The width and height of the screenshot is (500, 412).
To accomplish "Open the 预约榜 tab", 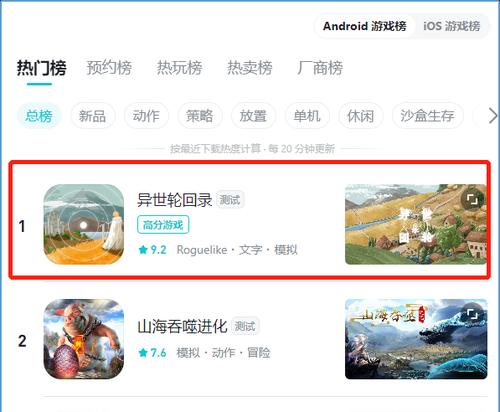I will (x=109, y=68).
